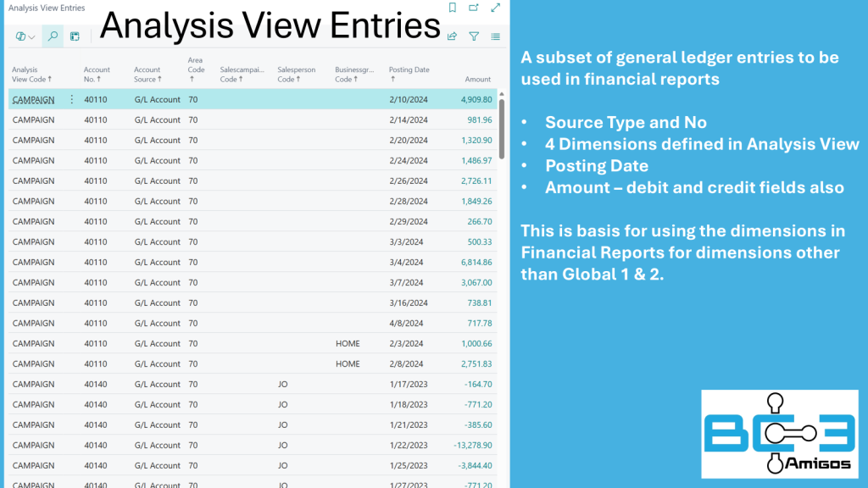Image resolution: width=868 pixels, height=488 pixels.
Task: Click negative amount -13,278.90 link
Action: coord(473,445)
